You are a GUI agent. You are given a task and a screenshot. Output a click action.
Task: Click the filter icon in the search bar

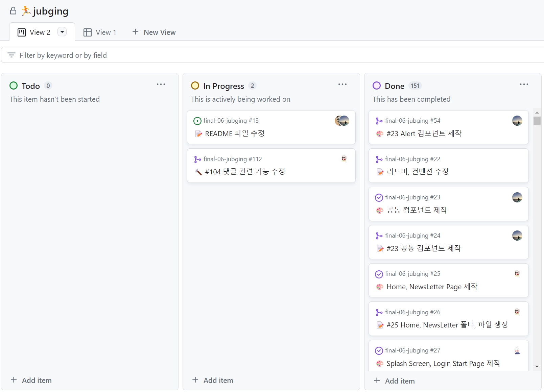tap(11, 55)
